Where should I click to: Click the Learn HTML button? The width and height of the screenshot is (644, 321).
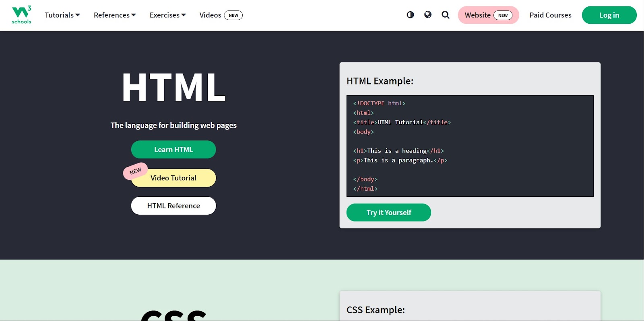[173, 149]
